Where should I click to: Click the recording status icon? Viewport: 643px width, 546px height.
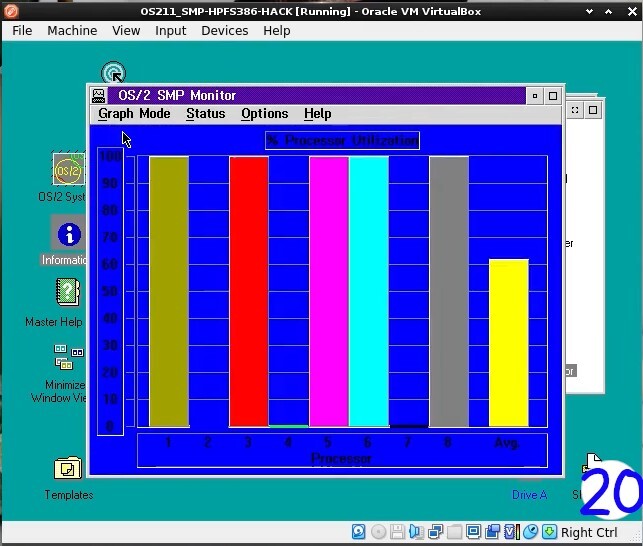click(x=493, y=532)
